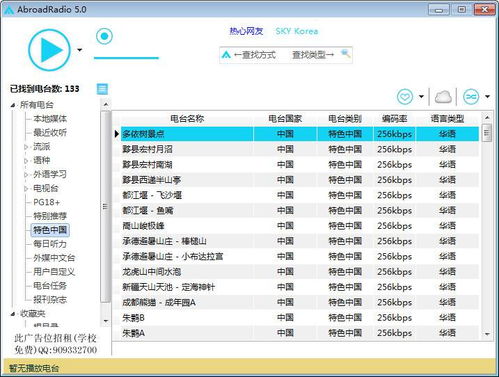Sort by 电台类别 column header
499x377 pixels.
(345, 119)
